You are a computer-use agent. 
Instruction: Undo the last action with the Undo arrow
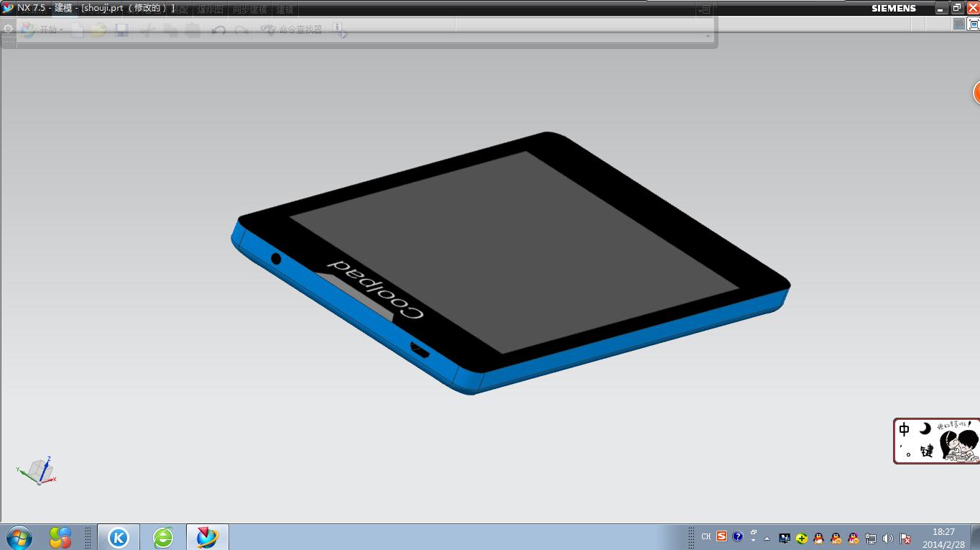219,30
